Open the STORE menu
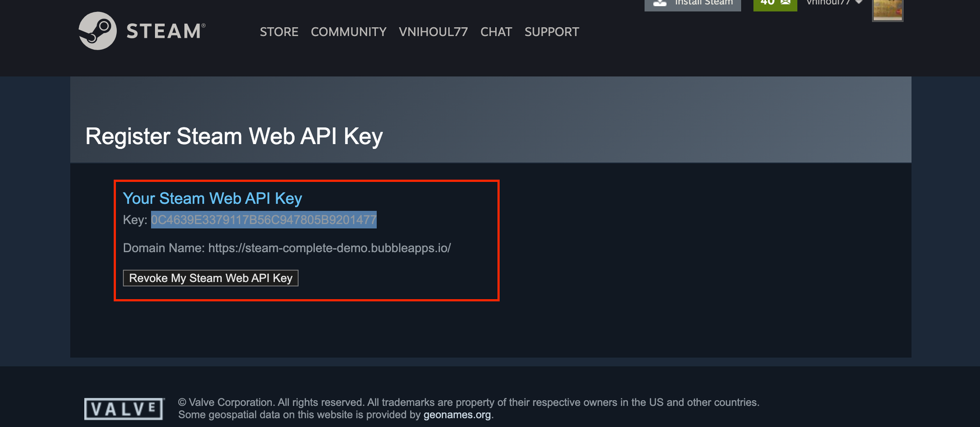The image size is (980, 427). coord(279,32)
